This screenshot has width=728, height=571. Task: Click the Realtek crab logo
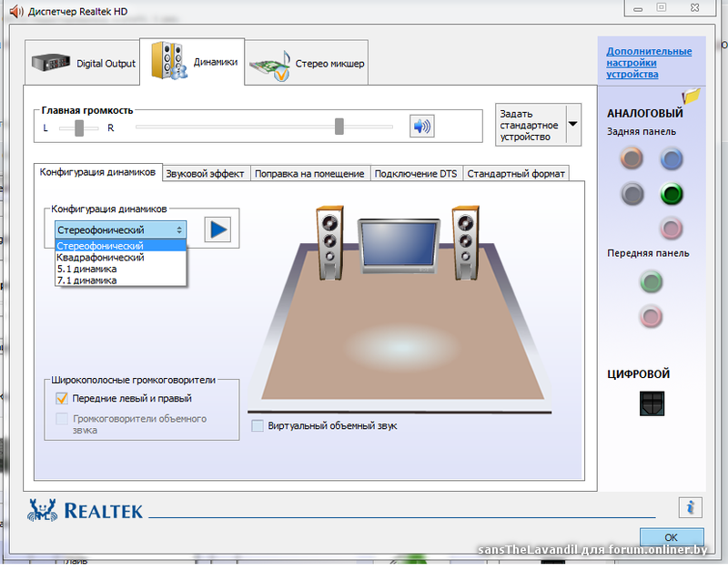42,510
